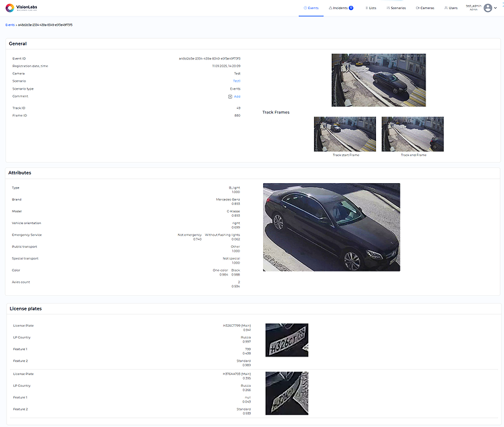The image size is (504, 427).
Task: Open the Incidents tab
Action: click(338, 8)
